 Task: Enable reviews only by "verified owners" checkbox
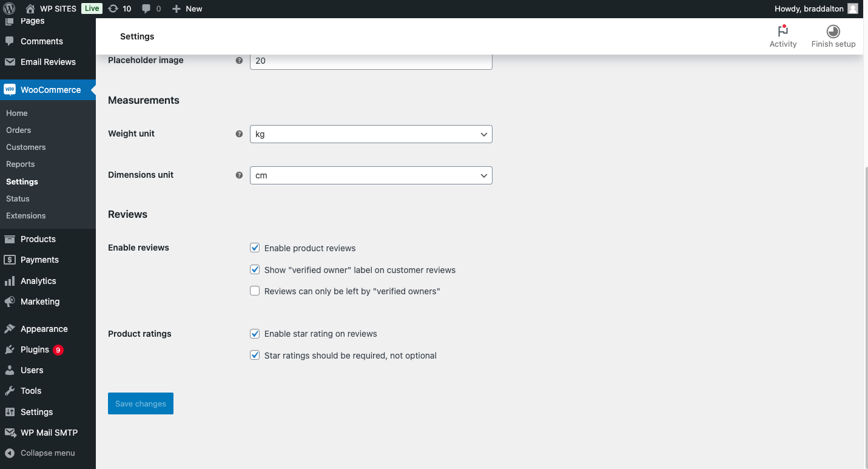pos(255,291)
